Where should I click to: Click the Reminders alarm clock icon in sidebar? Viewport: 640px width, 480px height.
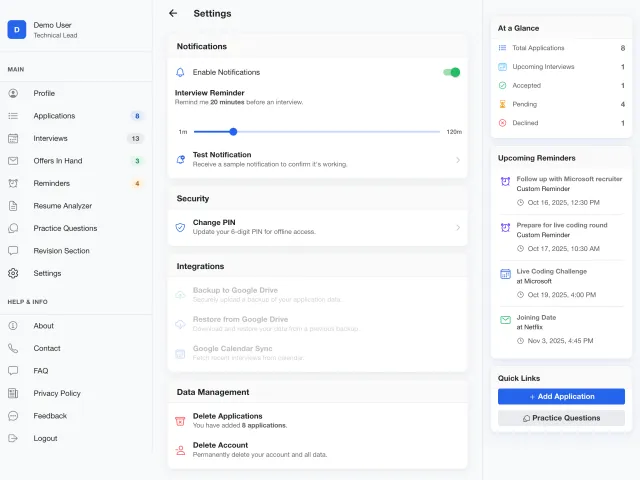coord(13,183)
